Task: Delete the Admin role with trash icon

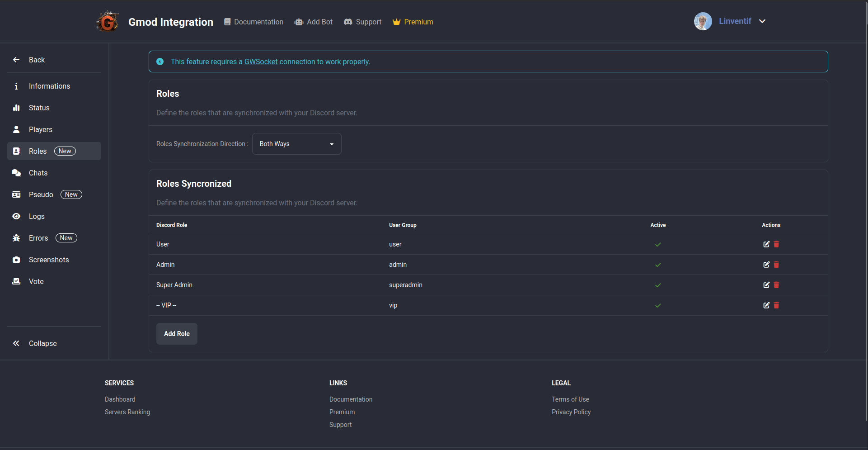Action: 776,265
